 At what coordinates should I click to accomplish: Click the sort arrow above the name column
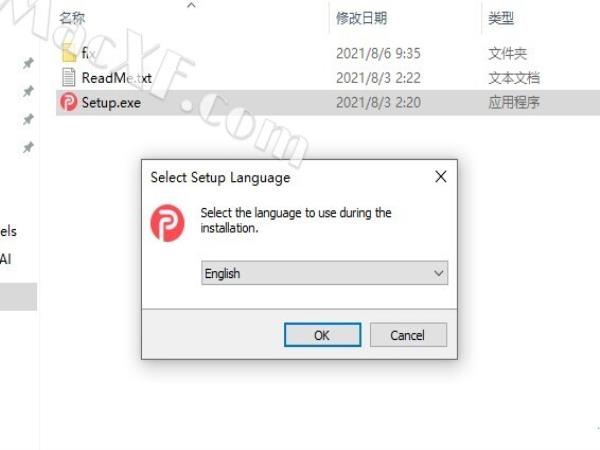click(x=191, y=5)
